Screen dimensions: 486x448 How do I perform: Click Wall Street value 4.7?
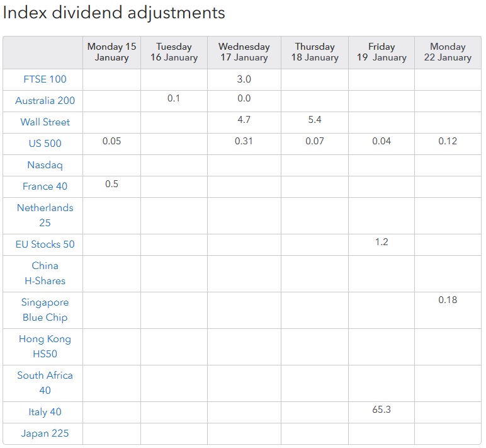point(244,120)
